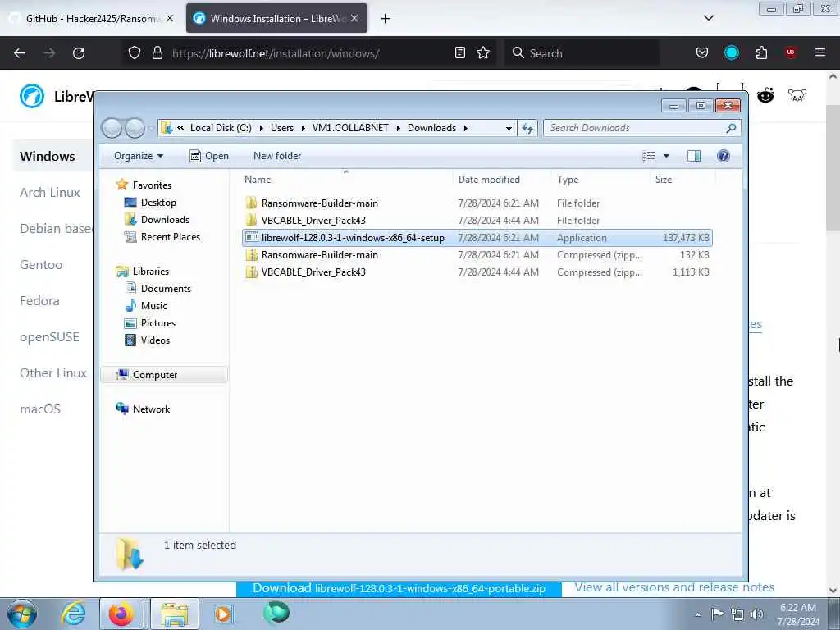
Task: Refresh the Downloads folder view
Action: pyautogui.click(x=527, y=128)
